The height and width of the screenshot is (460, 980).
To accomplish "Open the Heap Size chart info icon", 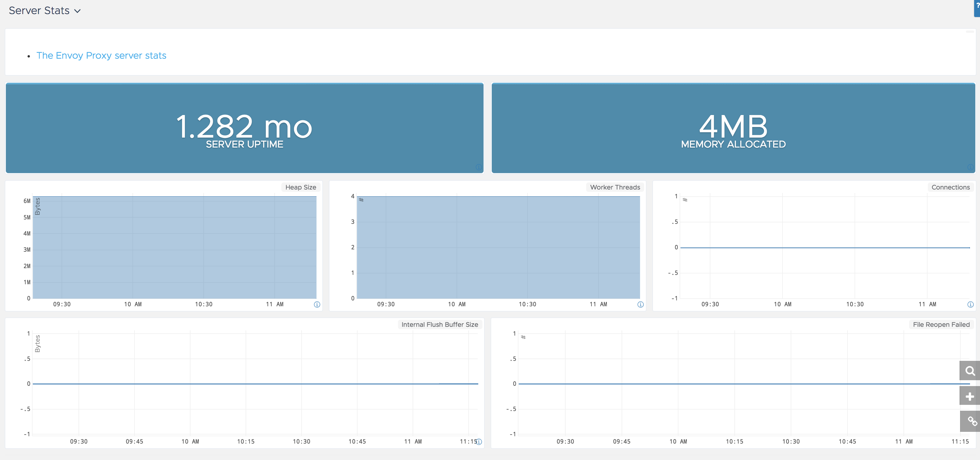I will click(x=317, y=304).
